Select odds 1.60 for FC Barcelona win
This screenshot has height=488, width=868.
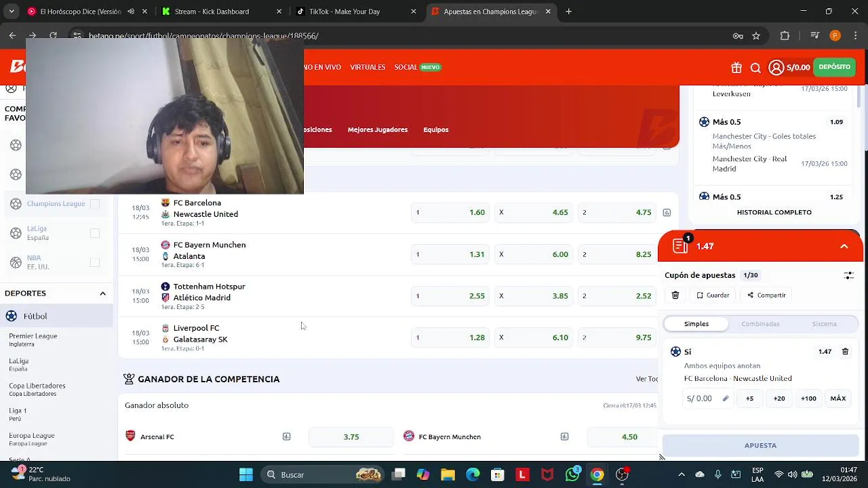tap(450, 213)
